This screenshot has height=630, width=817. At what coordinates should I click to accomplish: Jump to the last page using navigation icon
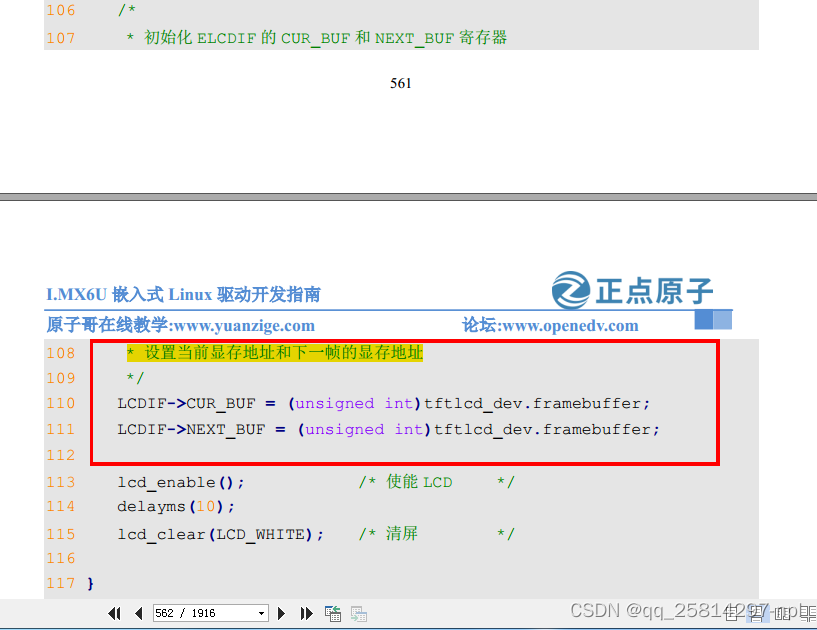[x=306, y=613]
